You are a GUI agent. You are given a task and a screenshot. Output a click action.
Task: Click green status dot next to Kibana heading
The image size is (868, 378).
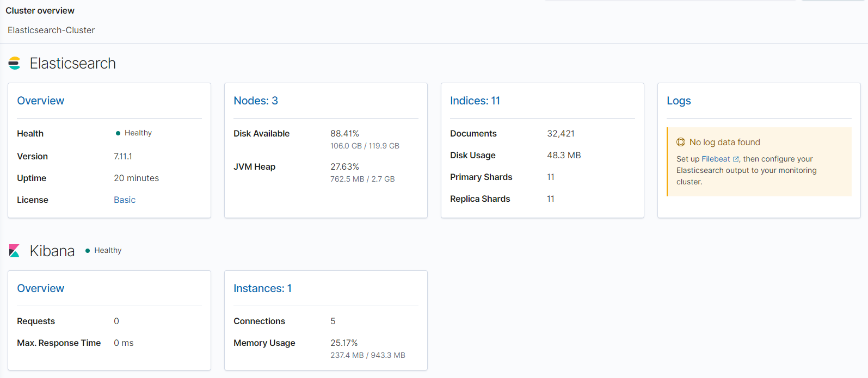pyautogui.click(x=88, y=251)
